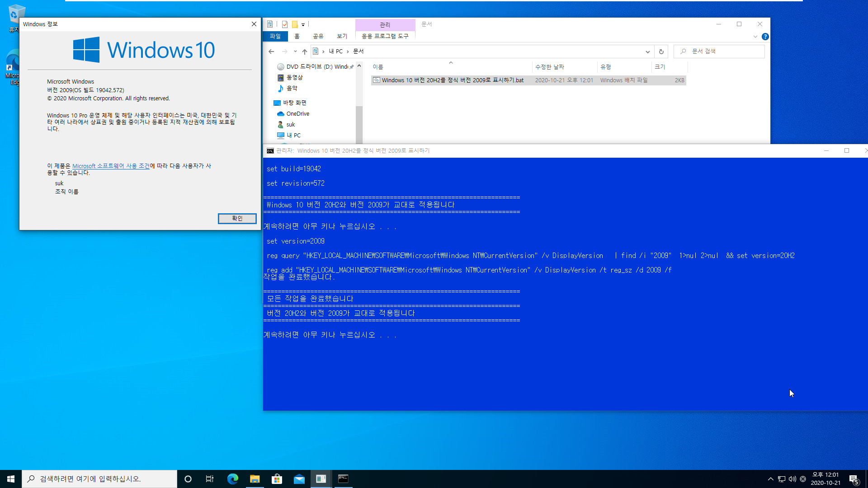Click the Forward arrow in File Explorer

284,52
